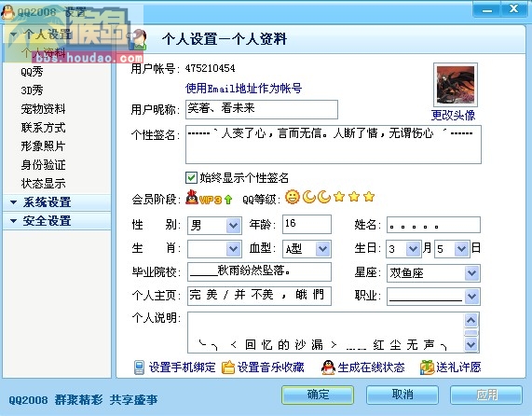Click the QQ level sun icon
The image size is (532, 416).
pos(293,197)
